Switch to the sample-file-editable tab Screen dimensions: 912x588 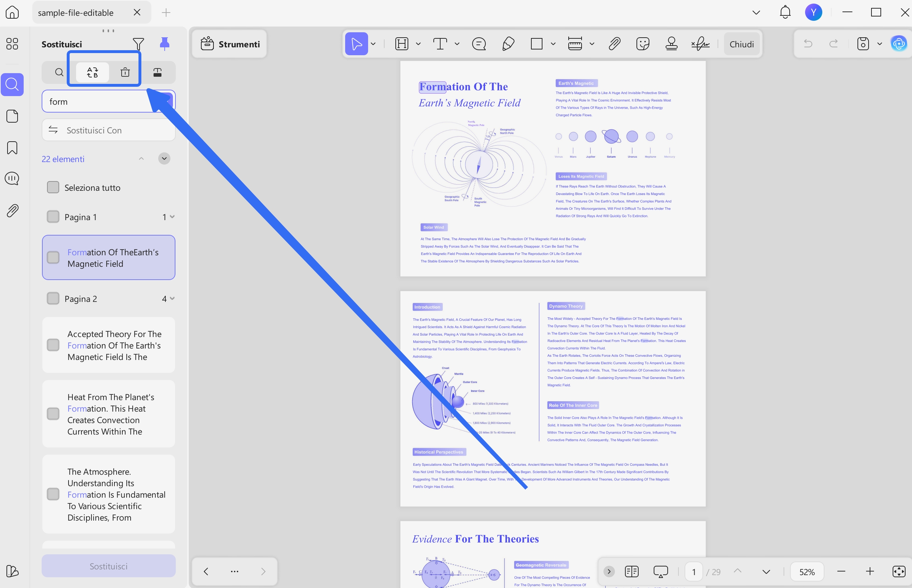coord(76,13)
